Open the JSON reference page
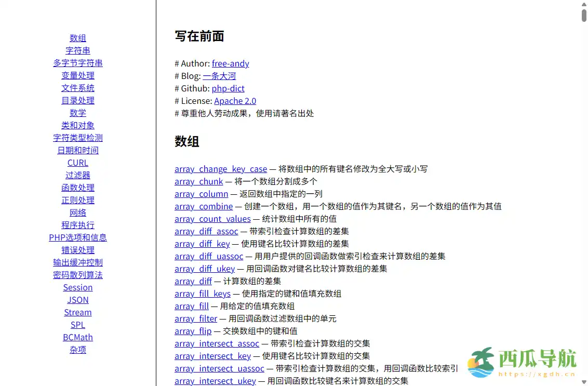 tap(77, 300)
